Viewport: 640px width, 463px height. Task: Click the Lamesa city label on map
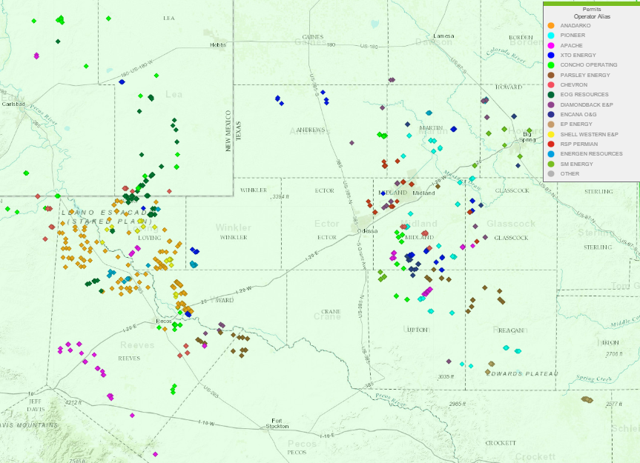(x=443, y=36)
